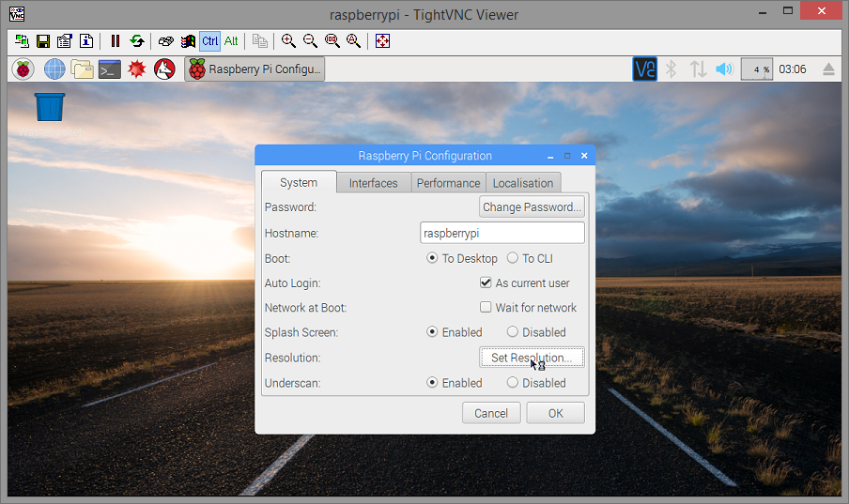The width and height of the screenshot is (849, 504).
Task: Maximize the Raspberry Pi Configuration dialog
Action: [567, 156]
